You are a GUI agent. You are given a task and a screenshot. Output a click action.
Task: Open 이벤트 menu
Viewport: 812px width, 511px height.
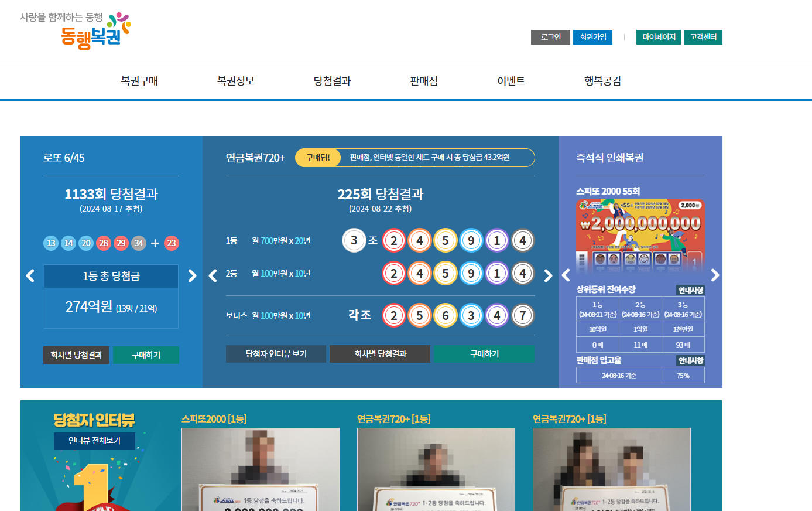[x=511, y=81]
